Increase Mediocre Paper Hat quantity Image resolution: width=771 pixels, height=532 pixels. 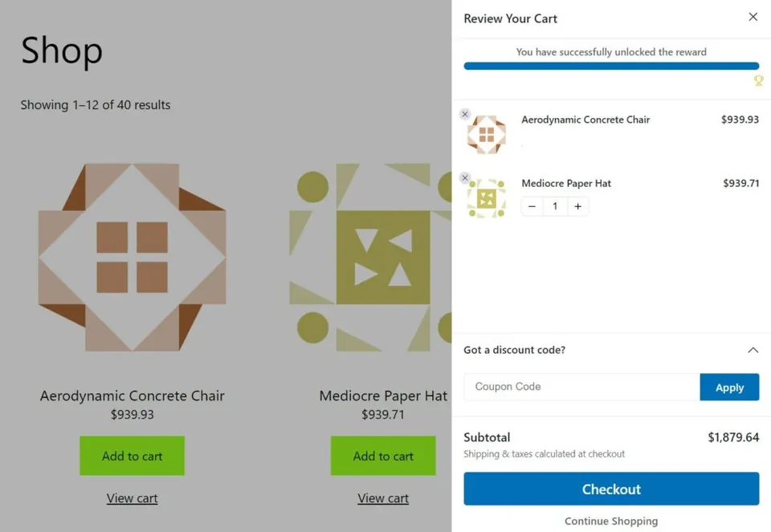point(578,207)
